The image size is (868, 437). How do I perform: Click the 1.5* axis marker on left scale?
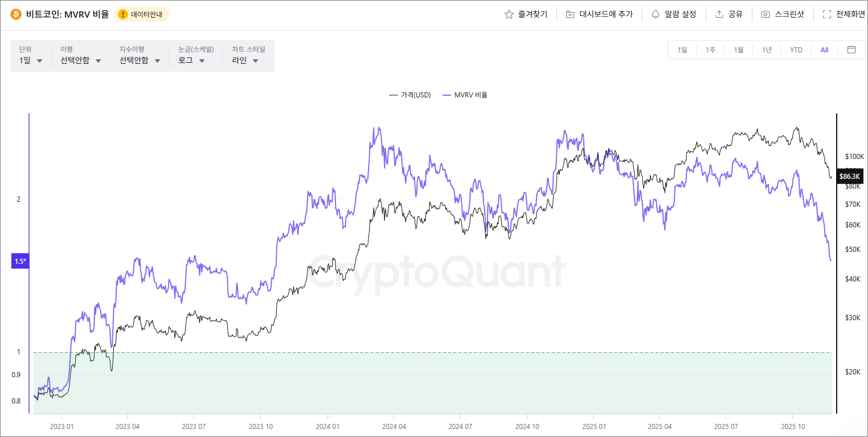tap(19, 261)
